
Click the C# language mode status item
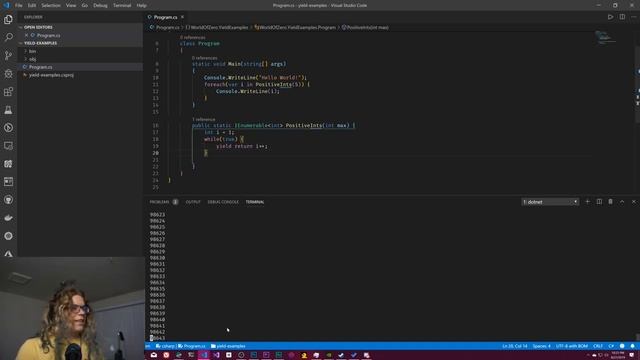click(x=611, y=346)
